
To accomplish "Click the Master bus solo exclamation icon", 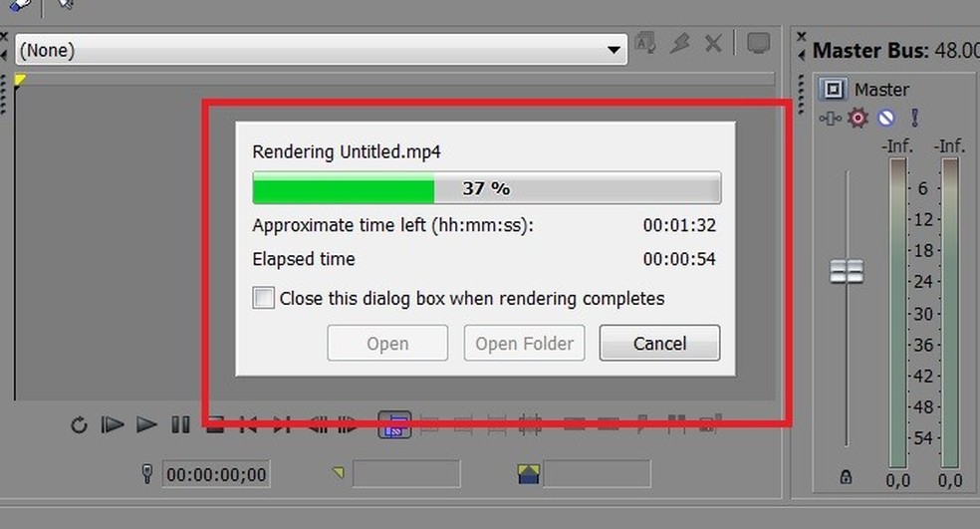I will [x=914, y=118].
